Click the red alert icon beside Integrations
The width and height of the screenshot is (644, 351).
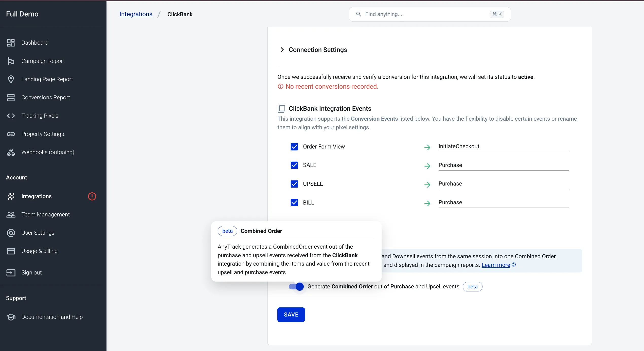[92, 196]
